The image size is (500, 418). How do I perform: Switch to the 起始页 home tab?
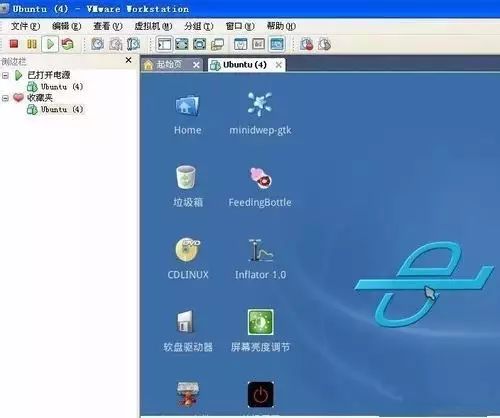click(169, 65)
